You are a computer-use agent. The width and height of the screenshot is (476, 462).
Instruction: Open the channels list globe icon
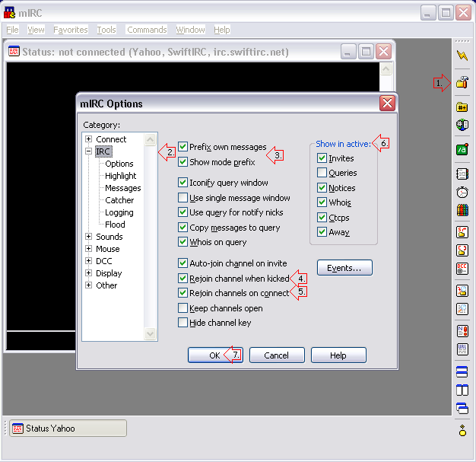click(462, 125)
